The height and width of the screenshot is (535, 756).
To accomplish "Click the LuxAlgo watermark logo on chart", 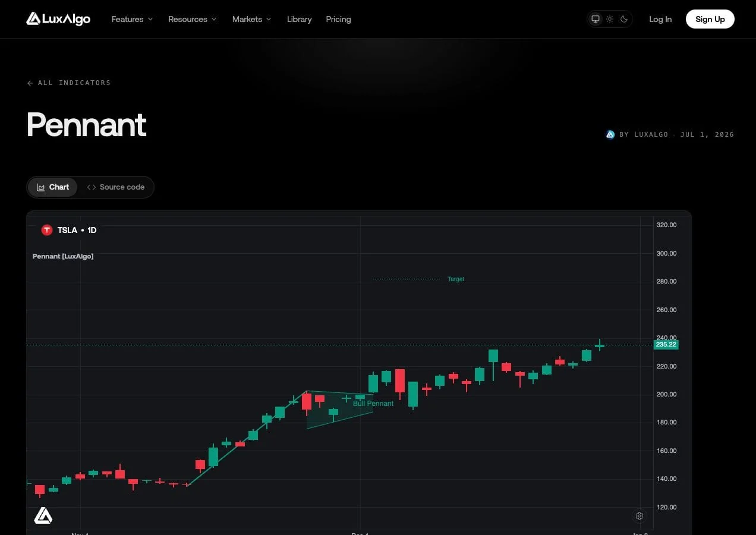I will 43,515.
